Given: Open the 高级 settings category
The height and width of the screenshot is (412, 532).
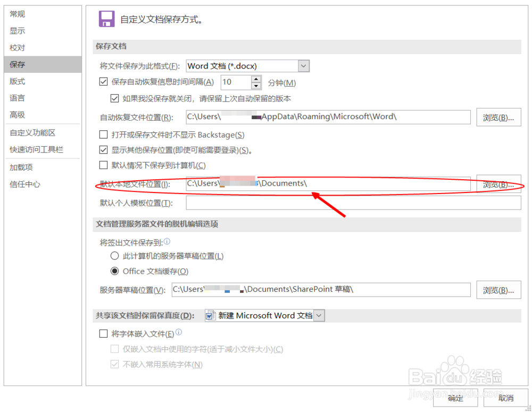Looking at the screenshot, I should [x=43, y=115].
